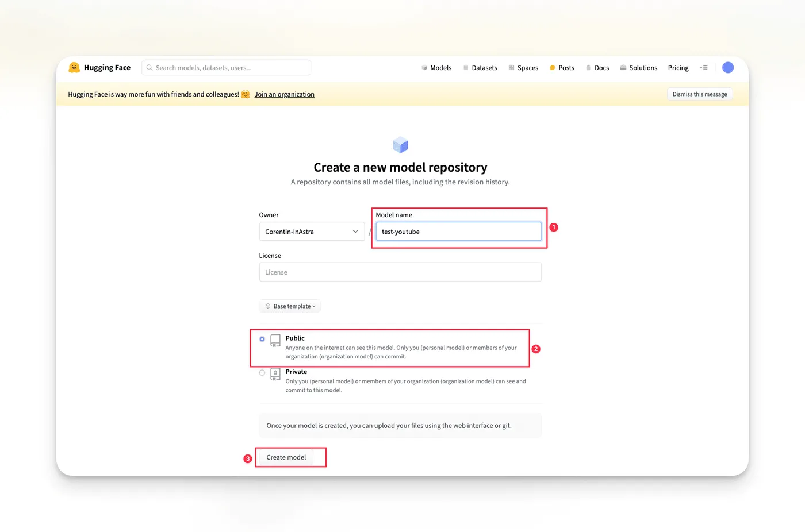Select the Private visibility radio button
805x532 pixels.
[262, 373]
